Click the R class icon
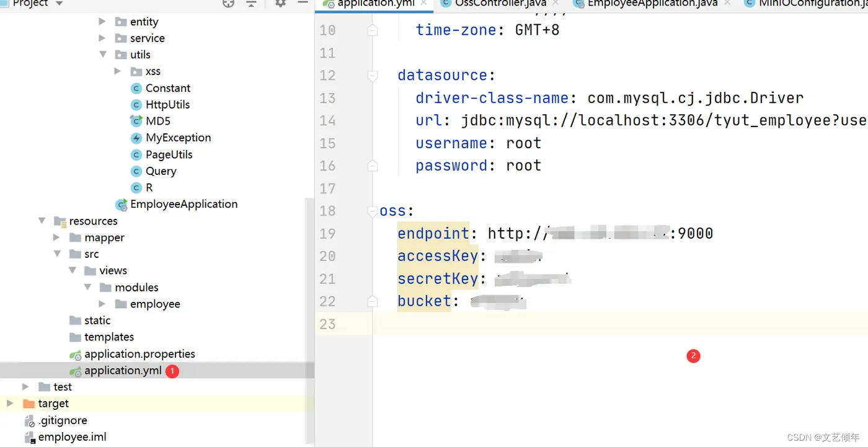Image resolution: width=868 pixels, height=447 pixels. click(136, 187)
